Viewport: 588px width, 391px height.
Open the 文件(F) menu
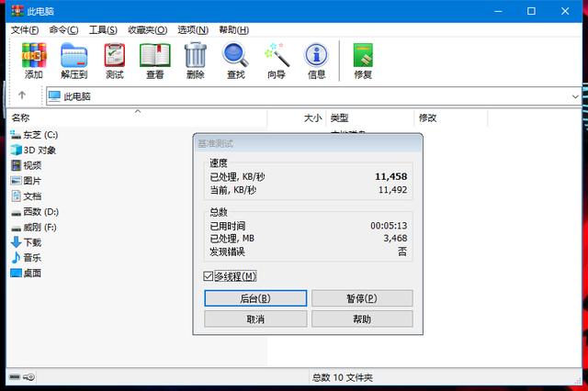tap(25, 29)
